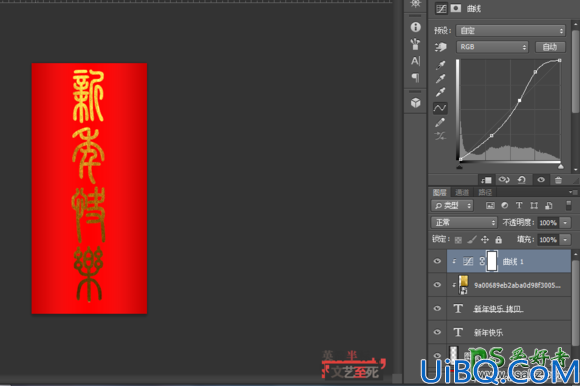Reset the curves to defaults
The image size is (580, 386).
pos(522,180)
